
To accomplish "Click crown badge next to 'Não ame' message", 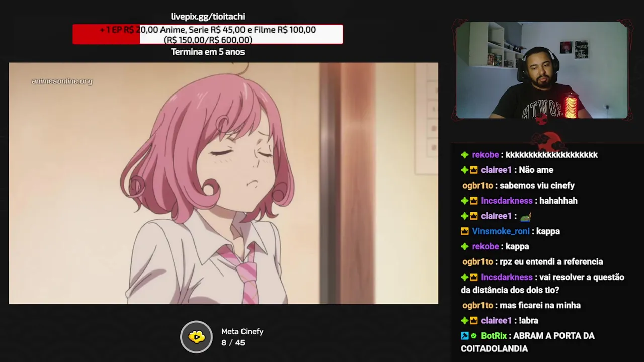I will (x=474, y=170).
